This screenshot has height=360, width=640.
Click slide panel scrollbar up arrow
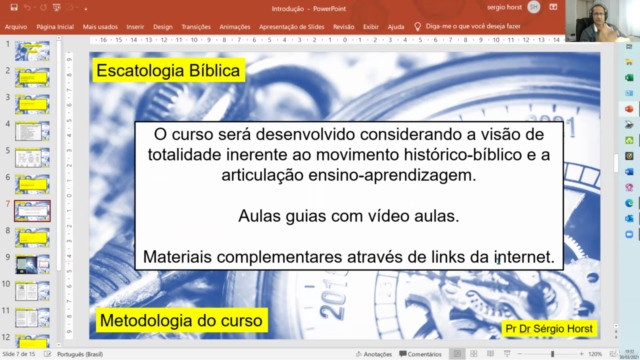(59, 38)
